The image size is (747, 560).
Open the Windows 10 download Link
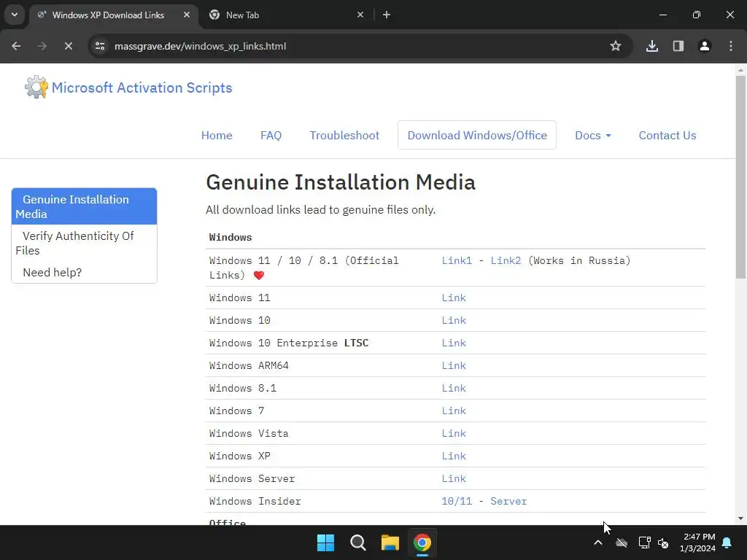454,321
